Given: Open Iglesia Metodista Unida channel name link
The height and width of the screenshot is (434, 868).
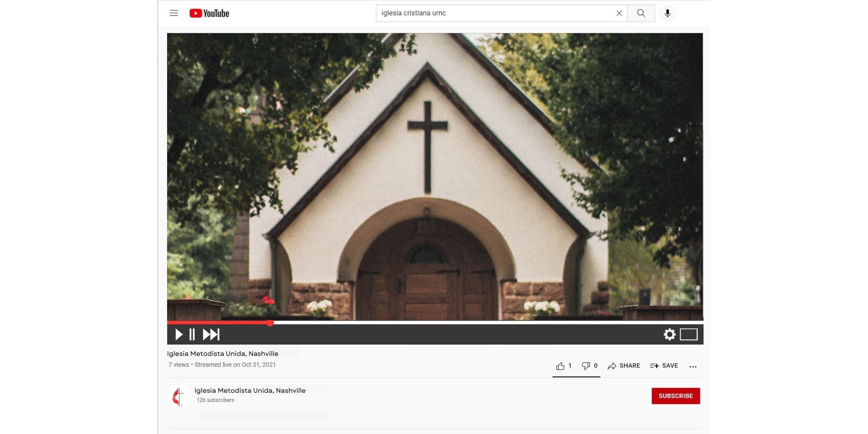Looking at the screenshot, I should coord(250,391).
